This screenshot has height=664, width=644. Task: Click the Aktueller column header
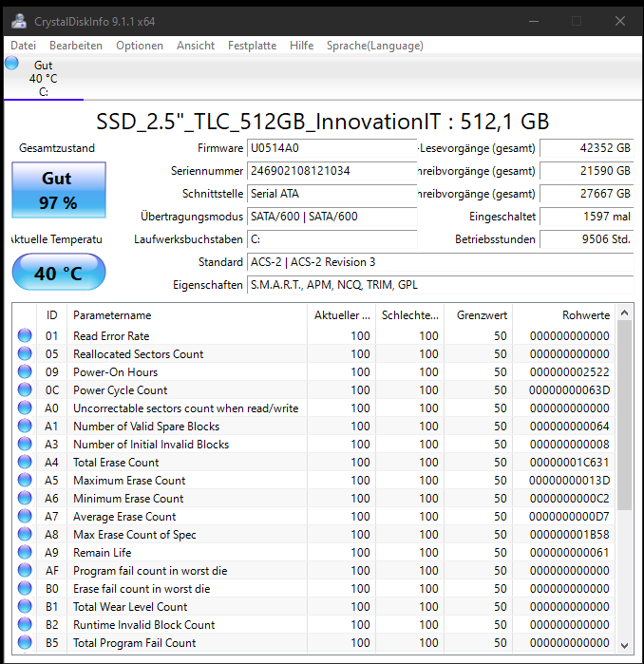[341, 315]
